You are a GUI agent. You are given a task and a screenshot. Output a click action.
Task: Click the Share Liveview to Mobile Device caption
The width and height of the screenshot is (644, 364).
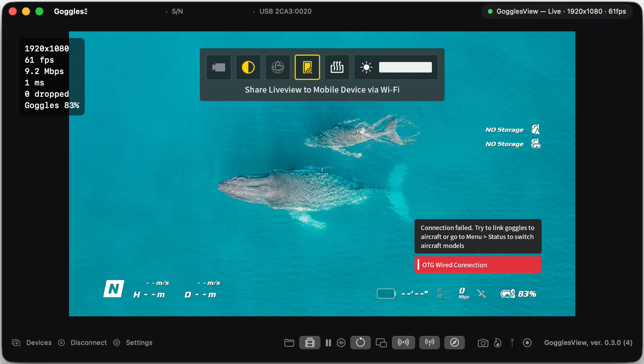coord(322,90)
